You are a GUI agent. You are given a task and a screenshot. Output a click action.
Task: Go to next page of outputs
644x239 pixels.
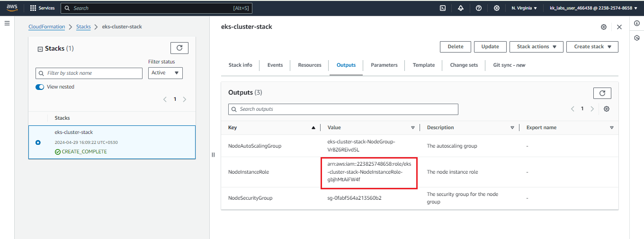pos(592,109)
